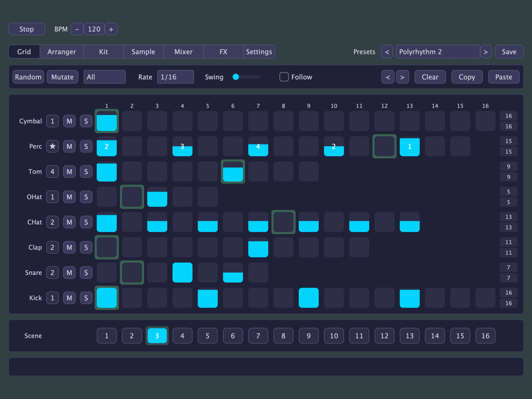This screenshot has width=532, height=399.
Task: Click the Stop button
Action: [x=27, y=29]
